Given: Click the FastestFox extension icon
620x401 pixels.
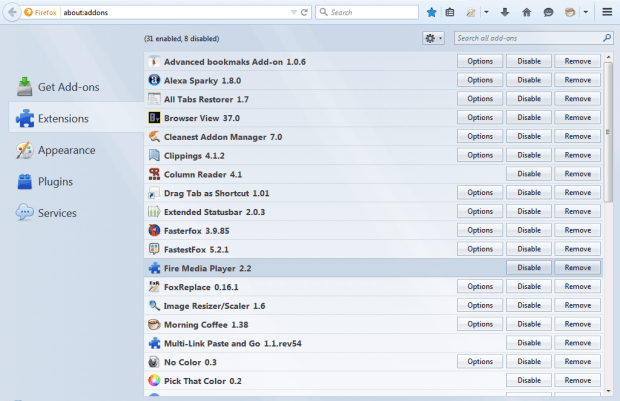Looking at the screenshot, I should 154,249.
